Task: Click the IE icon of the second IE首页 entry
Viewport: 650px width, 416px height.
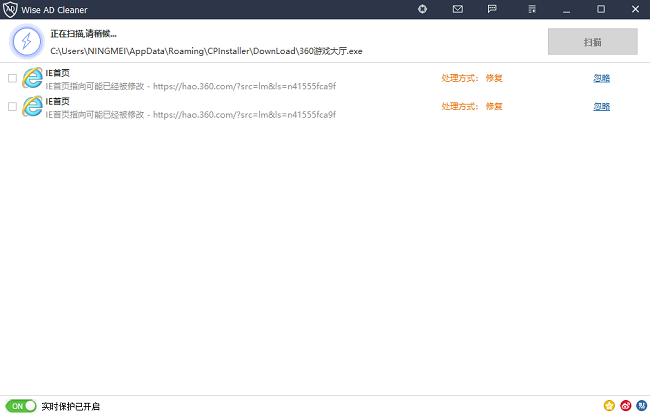Action: click(32, 106)
